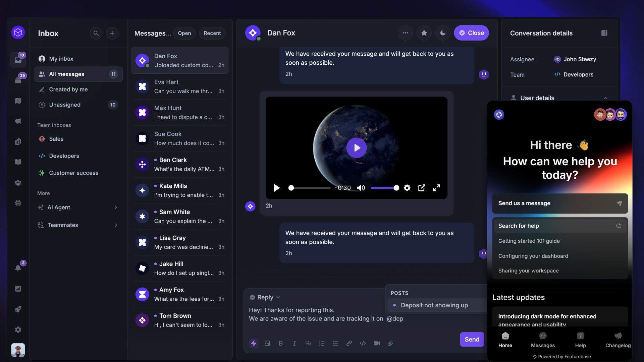Attach a file with the paperclip icon

(390, 343)
